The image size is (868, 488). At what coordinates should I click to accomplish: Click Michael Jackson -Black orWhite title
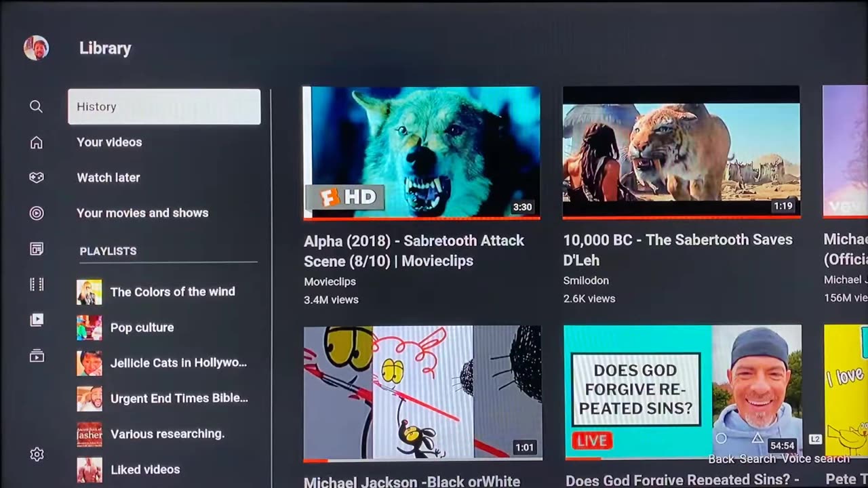[x=412, y=481]
